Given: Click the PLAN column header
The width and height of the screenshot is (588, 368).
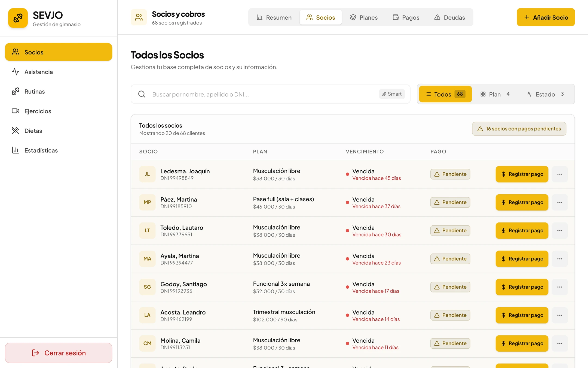Looking at the screenshot, I should (x=260, y=152).
